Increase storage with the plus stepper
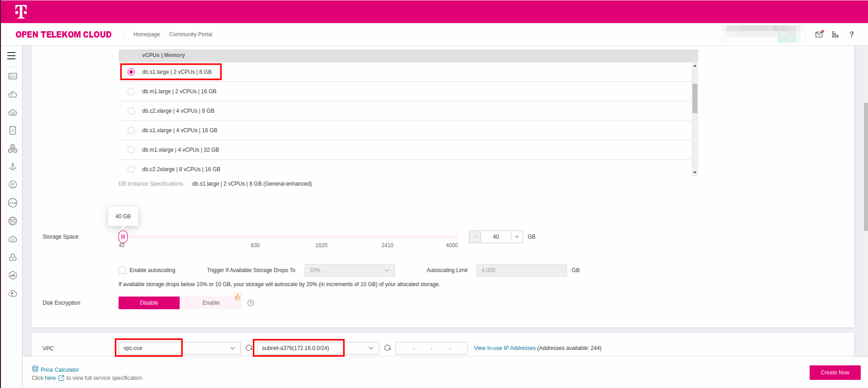Image resolution: width=868 pixels, height=388 pixels. 517,237
